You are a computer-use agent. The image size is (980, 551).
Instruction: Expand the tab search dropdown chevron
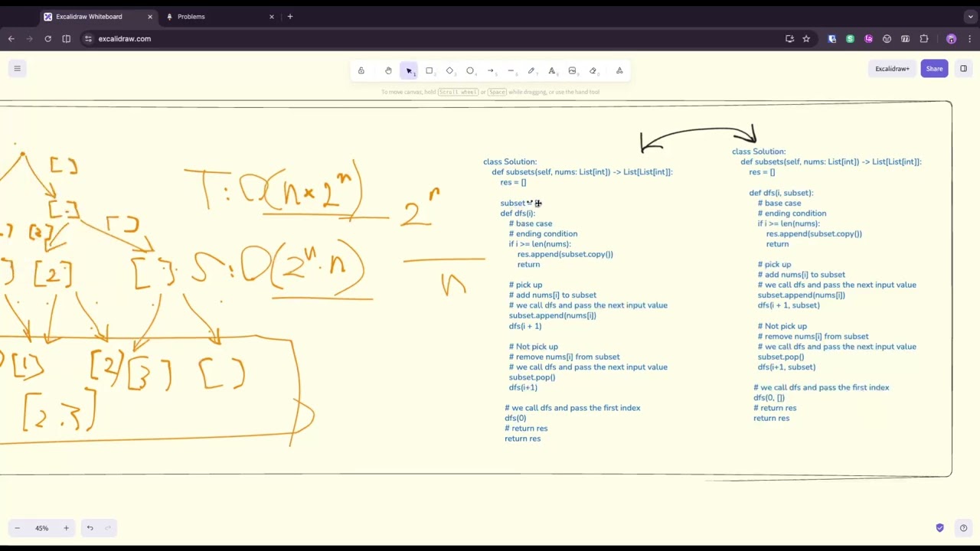click(970, 16)
